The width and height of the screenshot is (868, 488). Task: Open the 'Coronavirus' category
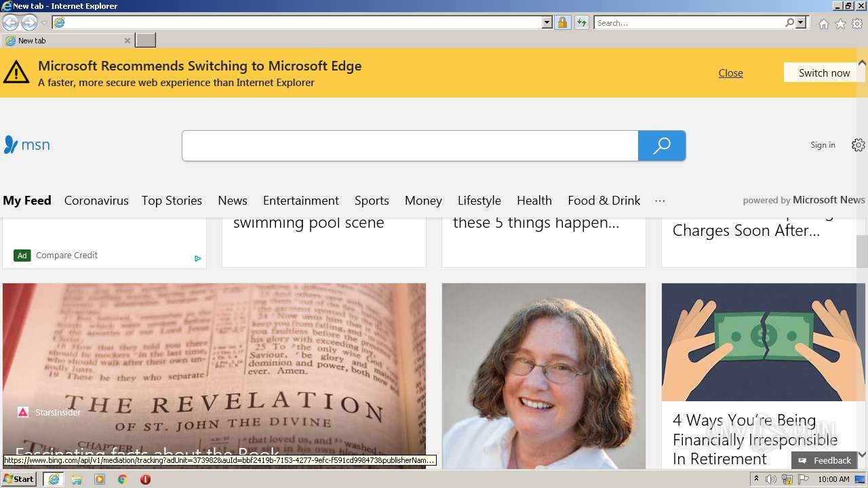coord(96,201)
